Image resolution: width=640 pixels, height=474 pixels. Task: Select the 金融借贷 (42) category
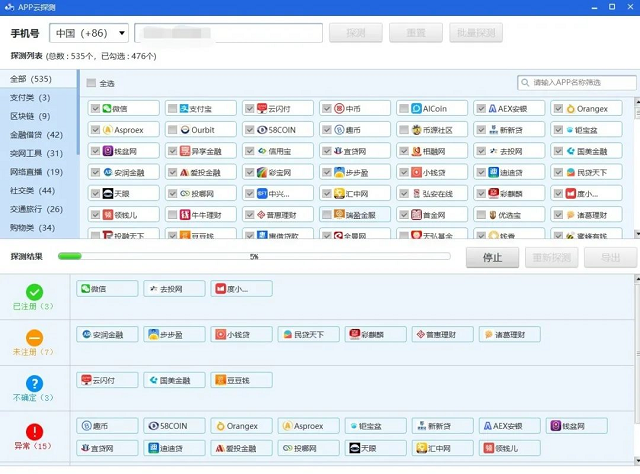[38, 135]
